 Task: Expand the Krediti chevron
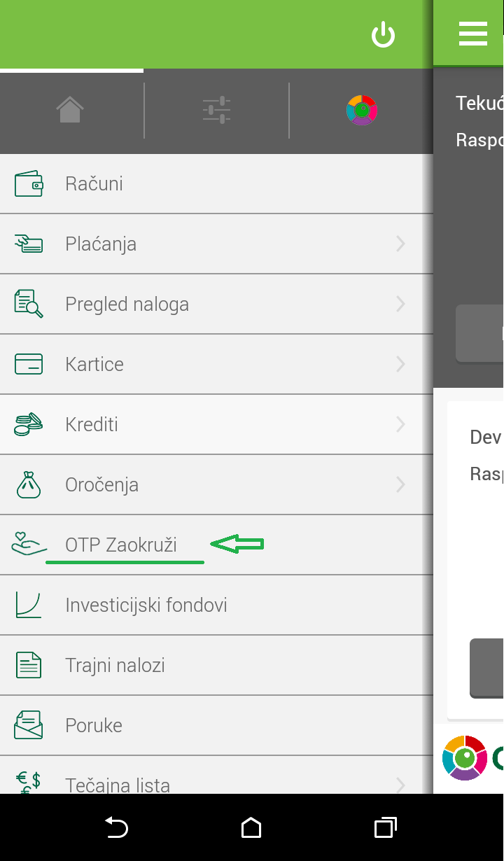coord(400,424)
